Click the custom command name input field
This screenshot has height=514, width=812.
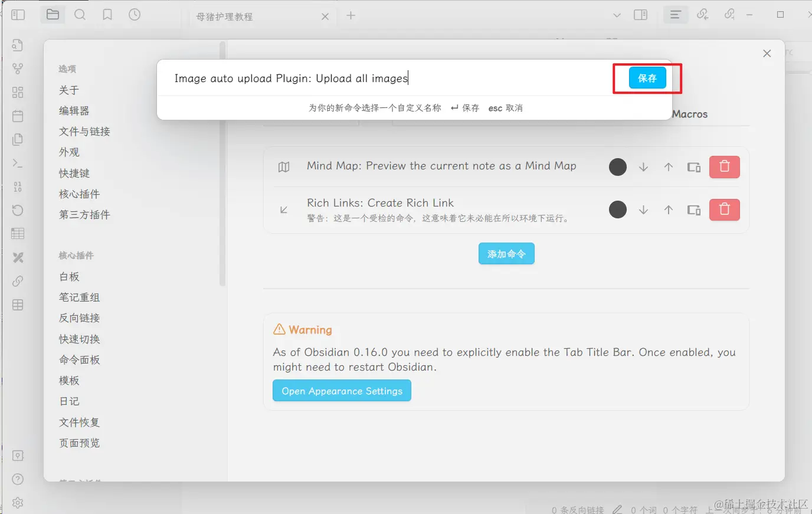pos(389,78)
